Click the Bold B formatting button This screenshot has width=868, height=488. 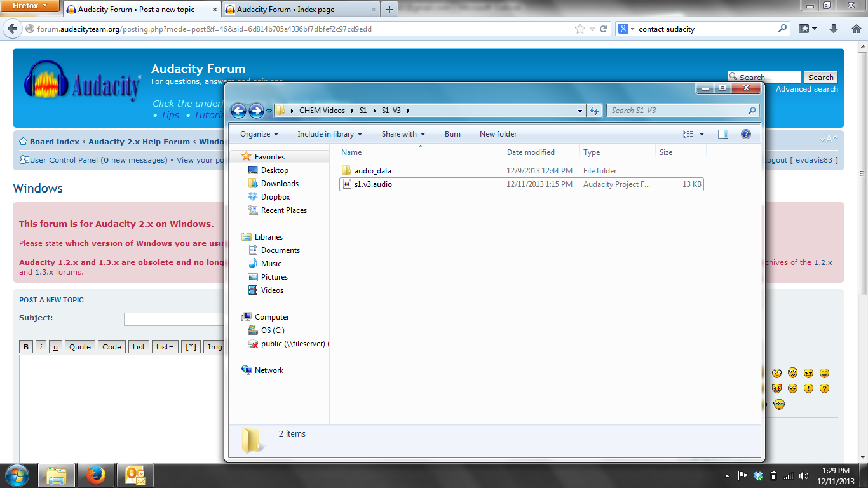(26, 347)
